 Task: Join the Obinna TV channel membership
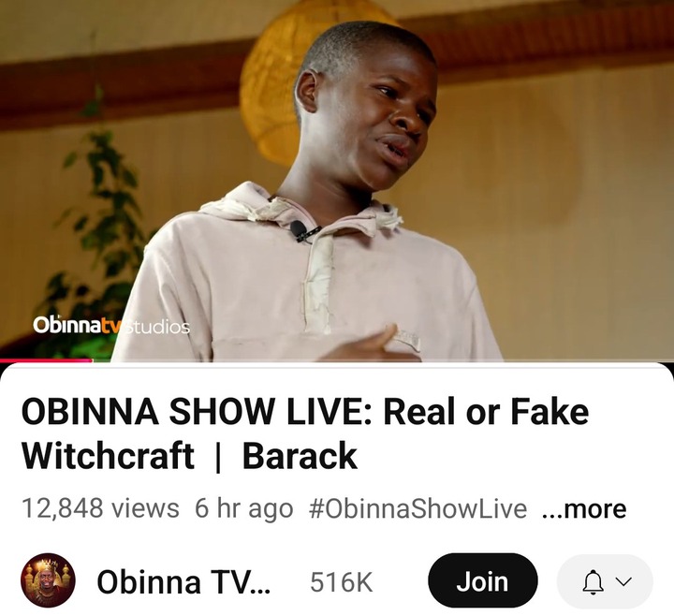coord(482,580)
